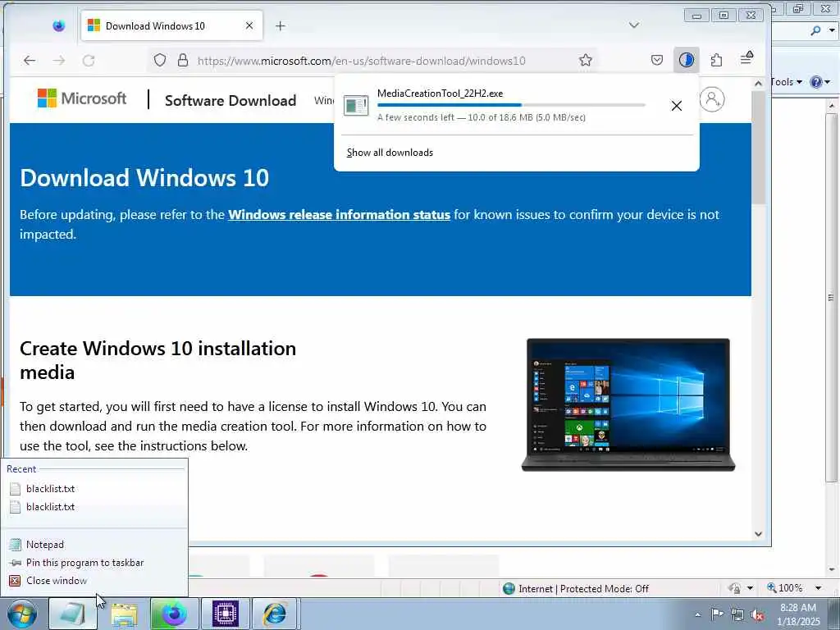The height and width of the screenshot is (630, 840).
Task: Open tracking protection shield icon
Action: coord(160,60)
